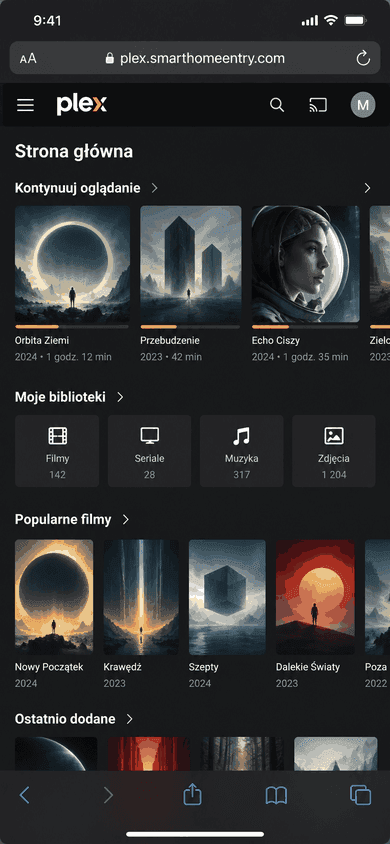Open the Moje biblioteki heading
390x844 pixels.
60,397
